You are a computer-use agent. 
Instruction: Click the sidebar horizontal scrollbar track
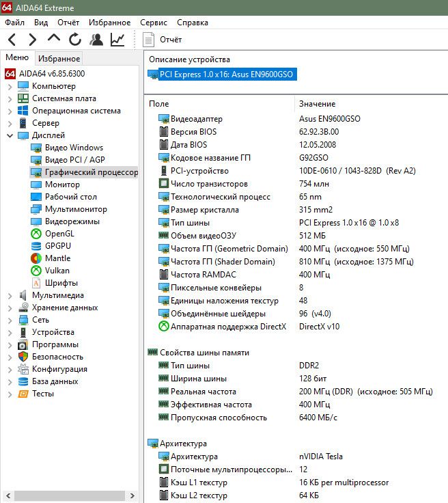click(70, 495)
